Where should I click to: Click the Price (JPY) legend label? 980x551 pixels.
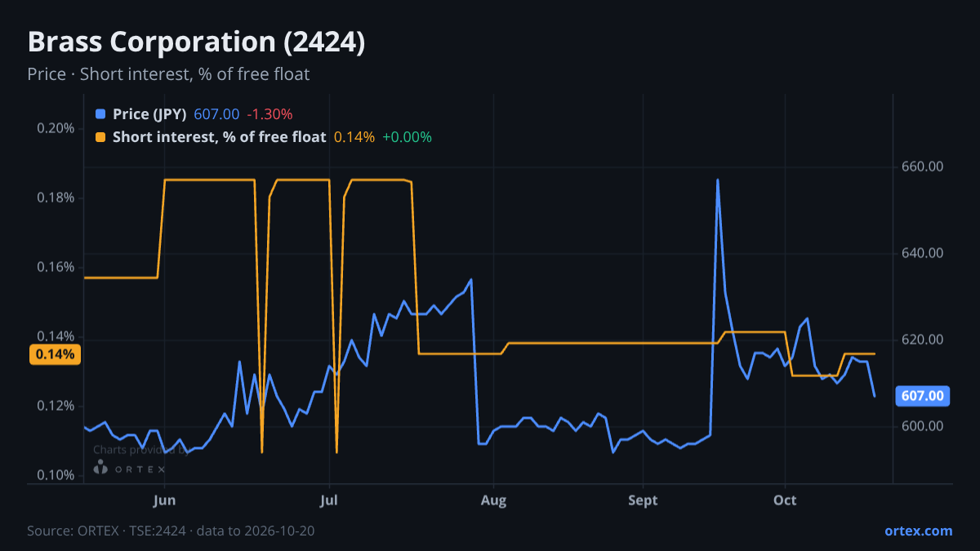point(150,114)
